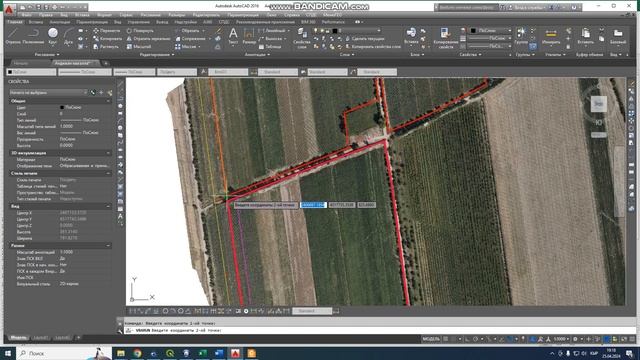Open the Правка menu
The height and width of the screenshot is (360, 640).
coord(46,15)
